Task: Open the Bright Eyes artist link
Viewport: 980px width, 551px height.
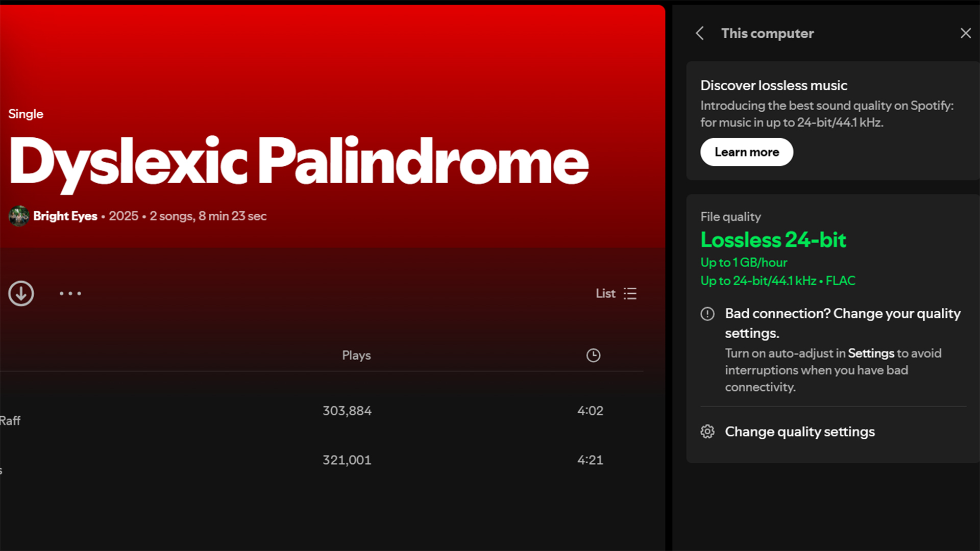Action: coord(65,216)
